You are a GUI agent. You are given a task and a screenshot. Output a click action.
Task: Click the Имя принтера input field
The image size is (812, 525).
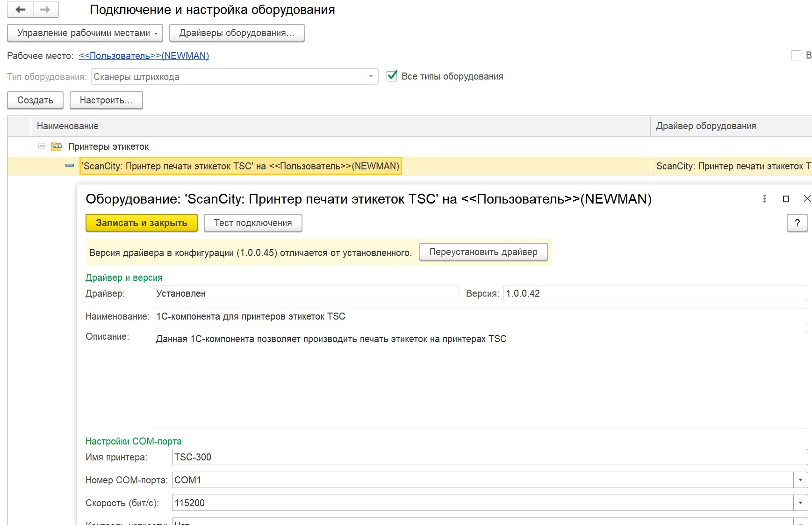(x=489, y=457)
